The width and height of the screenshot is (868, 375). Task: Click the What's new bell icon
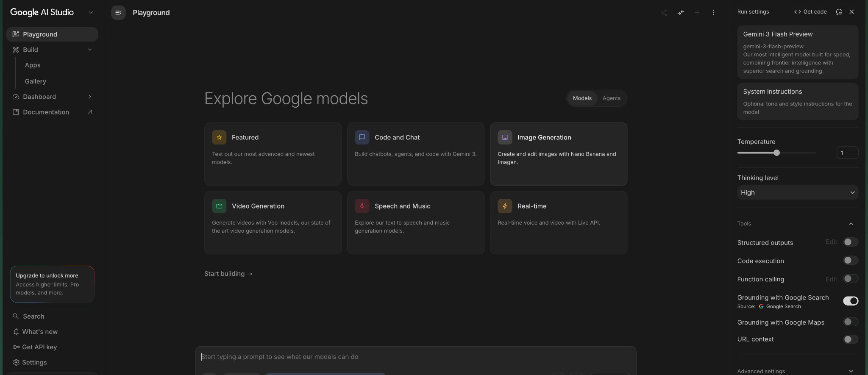click(16, 331)
